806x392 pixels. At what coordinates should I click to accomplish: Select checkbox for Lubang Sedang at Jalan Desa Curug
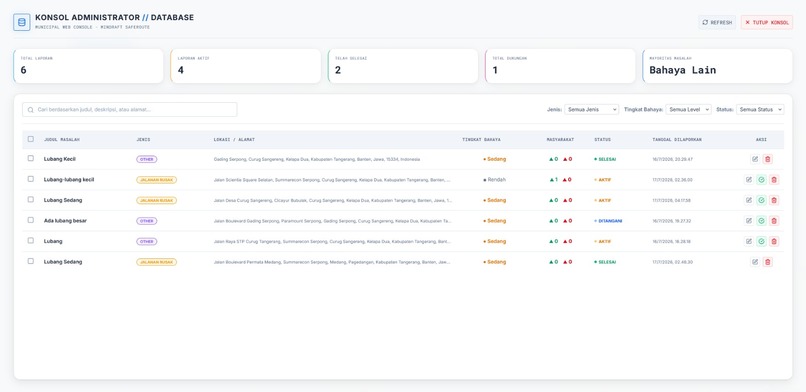click(x=31, y=200)
